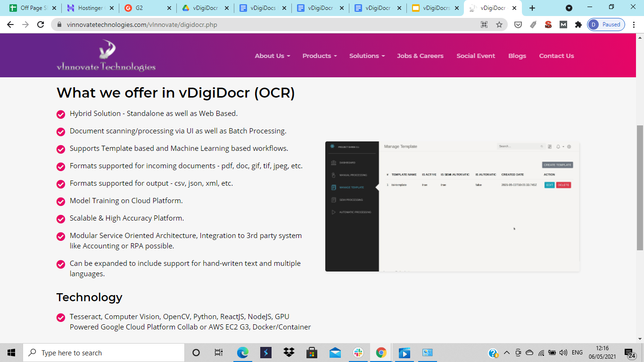Viewport: 644px width, 362px height.
Task: Expand the About Us dropdown menu
Action: point(272,56)
